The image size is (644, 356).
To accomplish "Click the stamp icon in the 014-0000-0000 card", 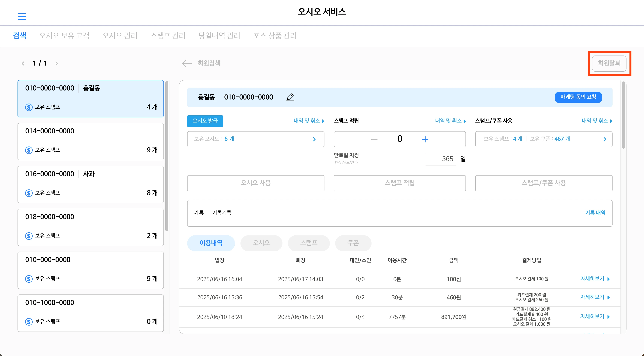I will tap(29, 150).
